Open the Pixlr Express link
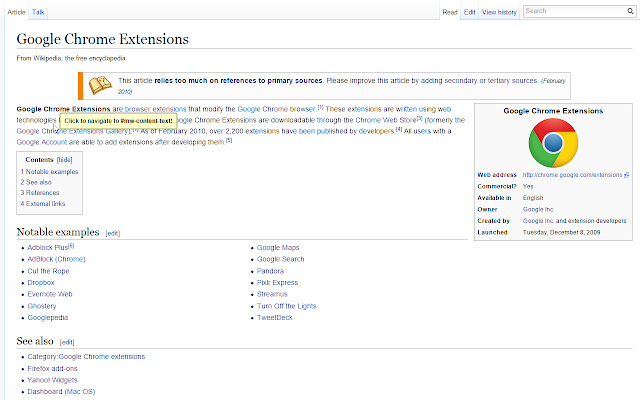 277,282
